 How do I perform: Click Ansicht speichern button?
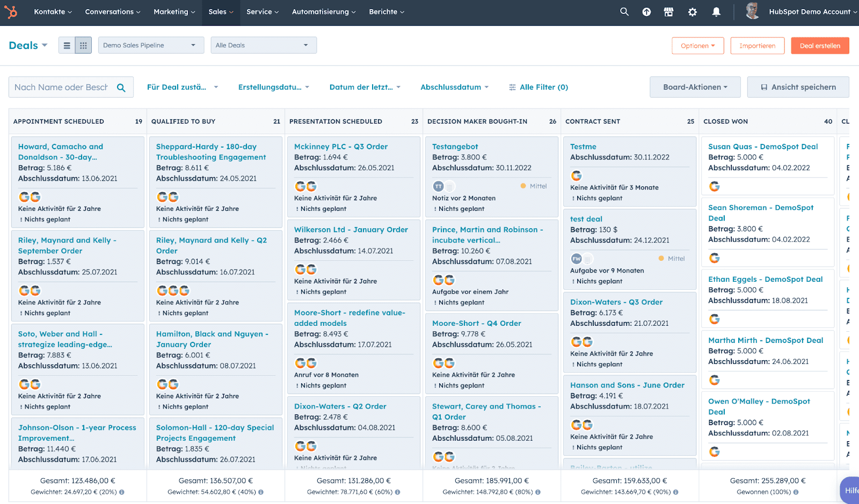[x=798, y=87]
